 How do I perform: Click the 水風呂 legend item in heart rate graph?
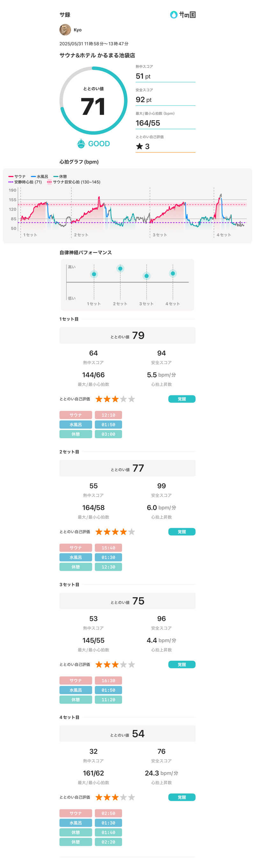pos(39,177)
